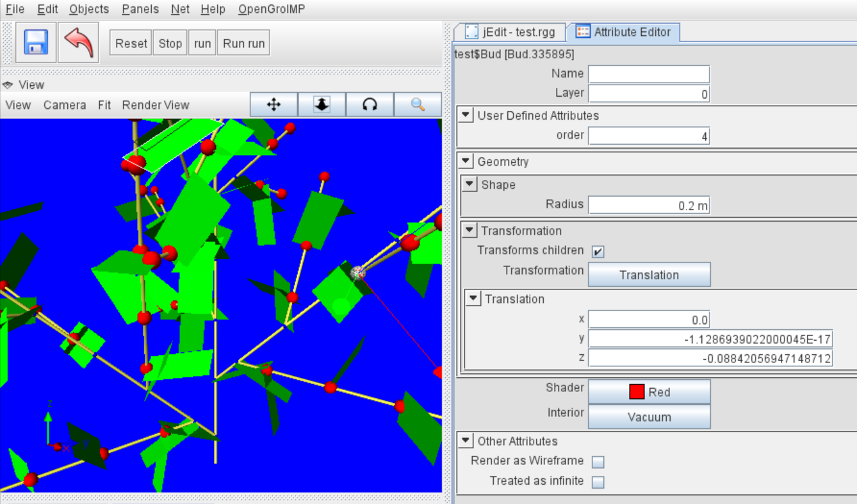Enable Render as Wireframe checkbox
Screen dimensions: 857x504
point(598,462)
